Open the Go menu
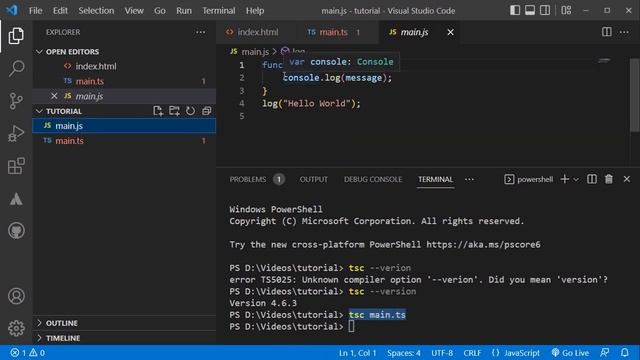 160,11
